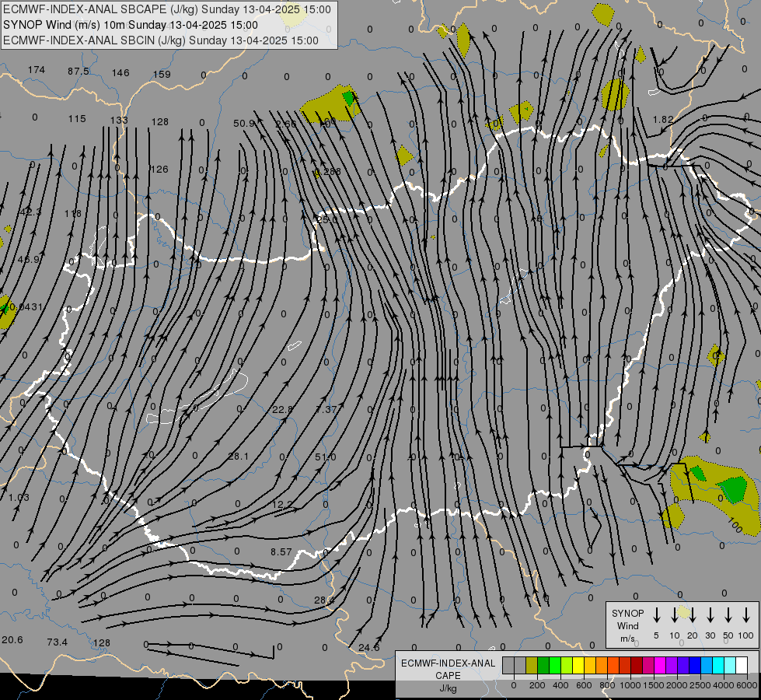The height and width of the screenshot is (700, 761).
Task: Click the 30 m/s wind arrow in legend
Action: click(710, 614)
